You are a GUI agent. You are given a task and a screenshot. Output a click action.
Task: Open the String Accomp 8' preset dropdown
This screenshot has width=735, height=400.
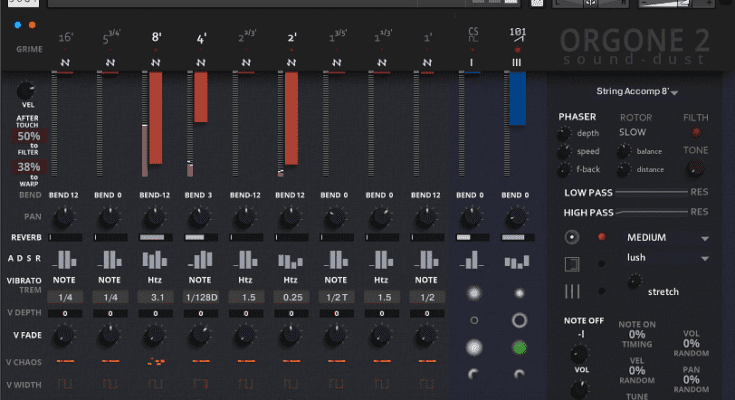click(637, 92)
